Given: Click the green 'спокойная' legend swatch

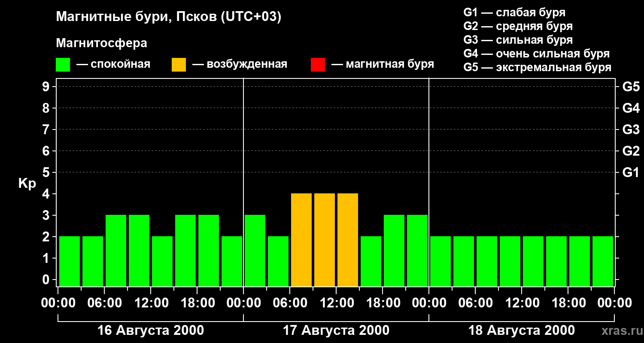Looking at the screenshot, I should pos(63,65).
